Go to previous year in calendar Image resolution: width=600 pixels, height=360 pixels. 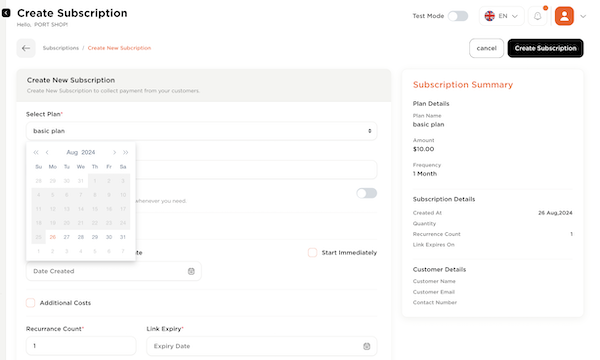tap(36, 152)
